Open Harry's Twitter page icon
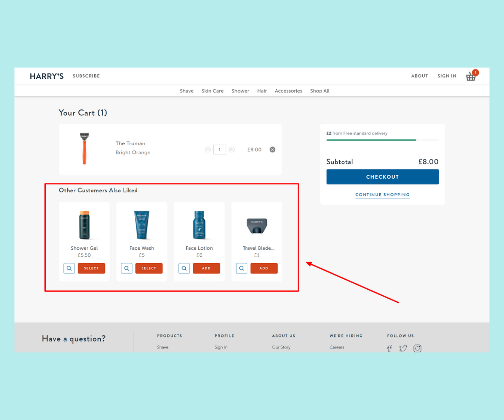The width and height of the screenshot is (504, 420). (403, 348)
